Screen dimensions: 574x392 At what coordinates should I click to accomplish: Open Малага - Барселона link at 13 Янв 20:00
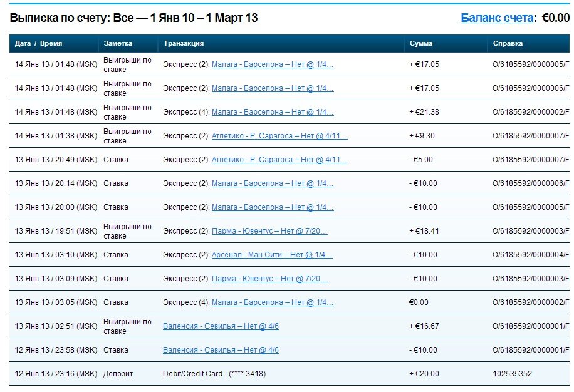tap(273, 207)
